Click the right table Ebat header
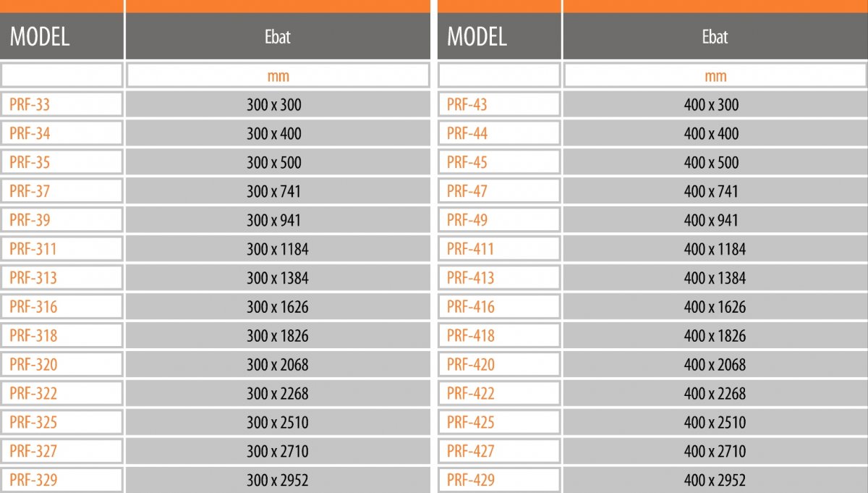Viewport: 868px width, 493px height. 715,36
